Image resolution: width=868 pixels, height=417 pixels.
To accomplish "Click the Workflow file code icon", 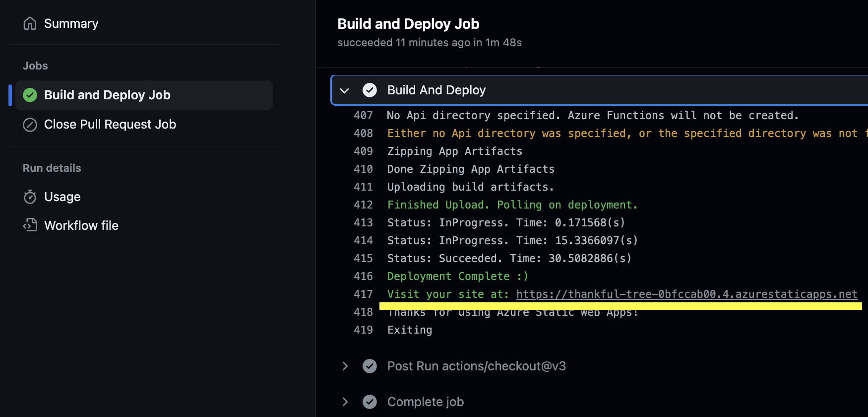I will (30, 225).
